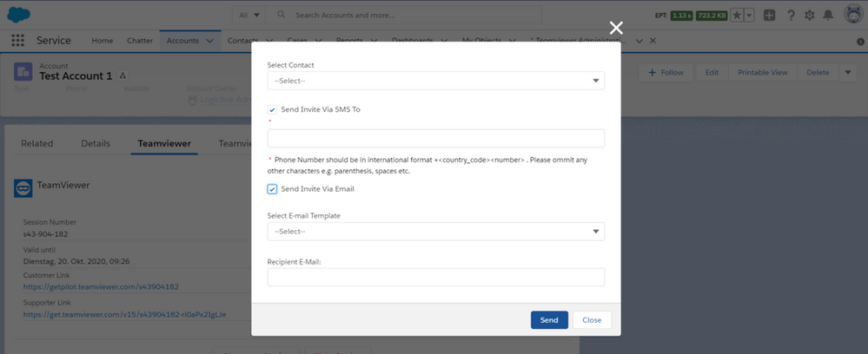Click the Test Account 1 title

point(76,75)
